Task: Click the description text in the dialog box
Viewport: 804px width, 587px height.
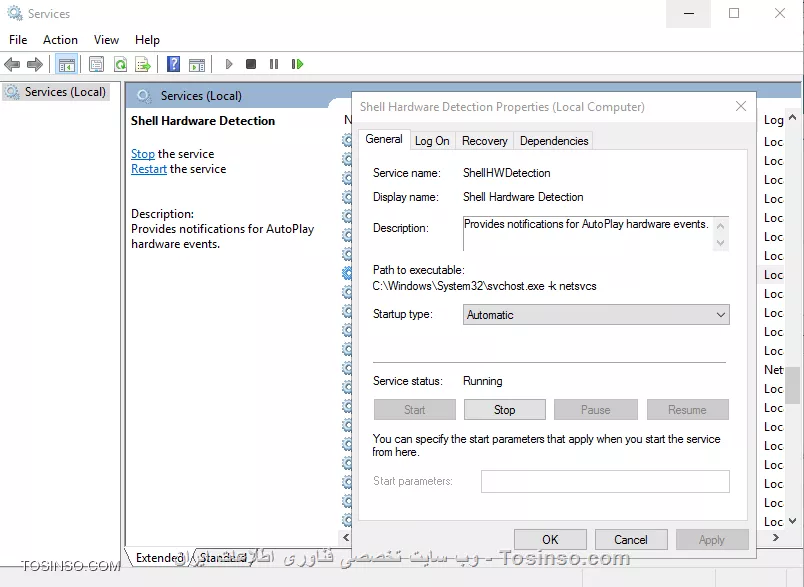Action: point(586,224)
